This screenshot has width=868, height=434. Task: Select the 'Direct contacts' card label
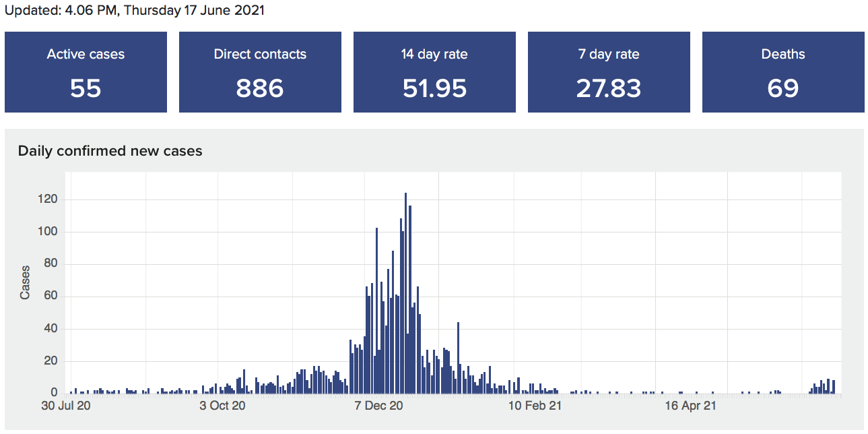point(260,55)
